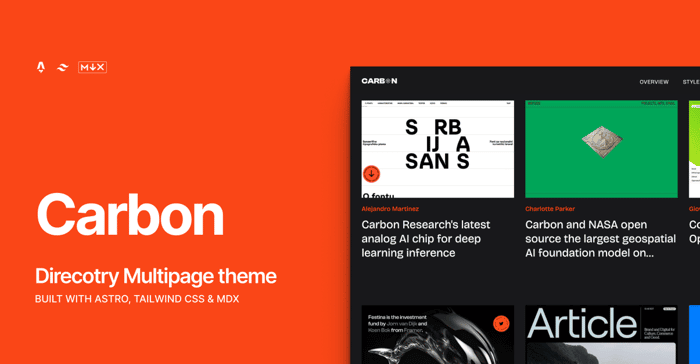The width and height of the screenshot is (700, 364).
Task: Click the BUILT WITH ASTRO tagline text
Action: (137, 299)
